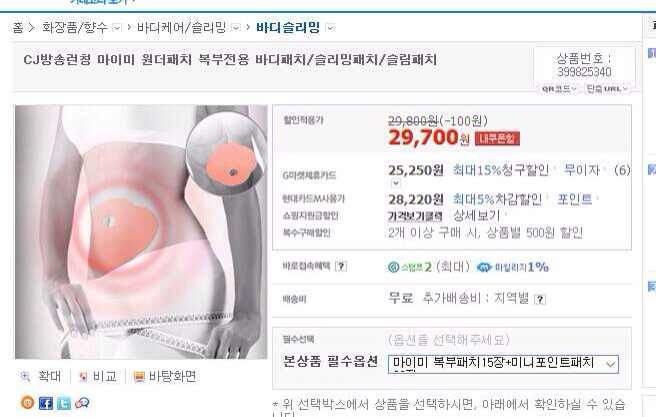Screen dimensions: 656x417
Task: Open the QR코드 dropdown
Action: pyautogui.click(x=559, y=89)
